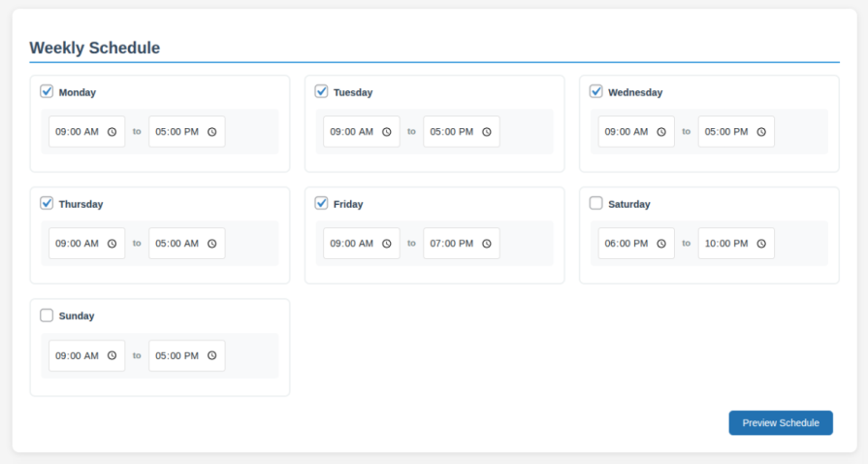Edit Wednesday 09:00 AM start time text
Viewport: 868px width, 464px height.
click(x=627, y=132)
